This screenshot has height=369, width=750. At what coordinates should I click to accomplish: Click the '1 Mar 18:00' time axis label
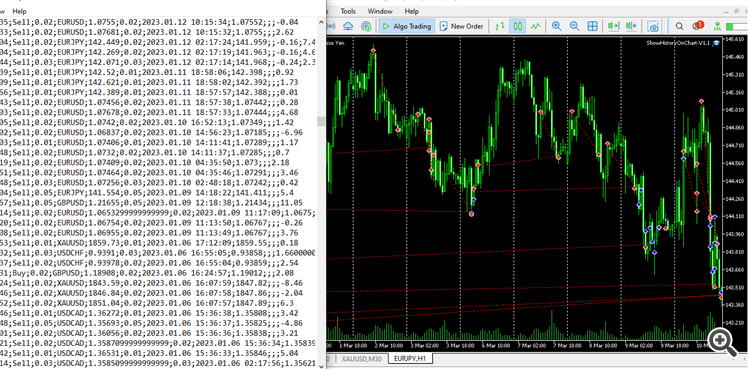pos(353,346)
